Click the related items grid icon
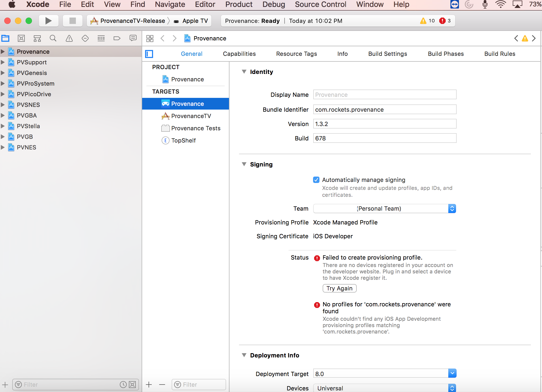The width and height of the screenshot is (542, 392). (150, 38)
